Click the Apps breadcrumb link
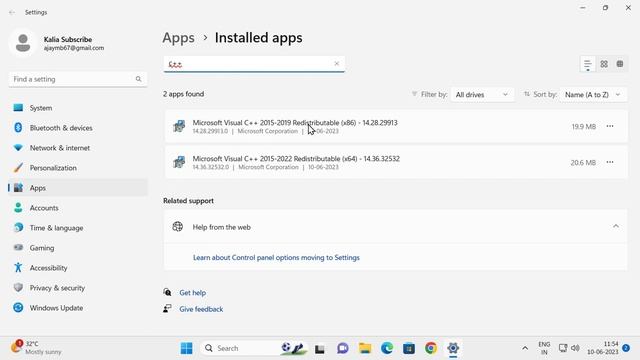640x360 pixels. point(178,38)
